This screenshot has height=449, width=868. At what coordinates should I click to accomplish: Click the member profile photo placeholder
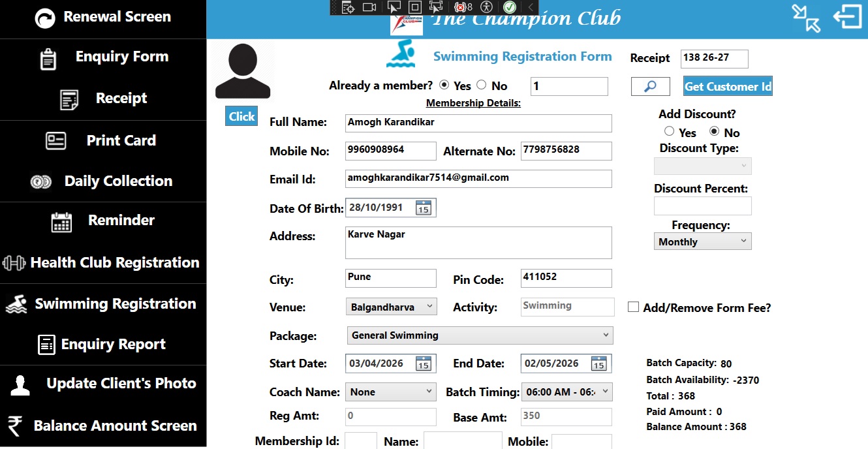[242, 72]
